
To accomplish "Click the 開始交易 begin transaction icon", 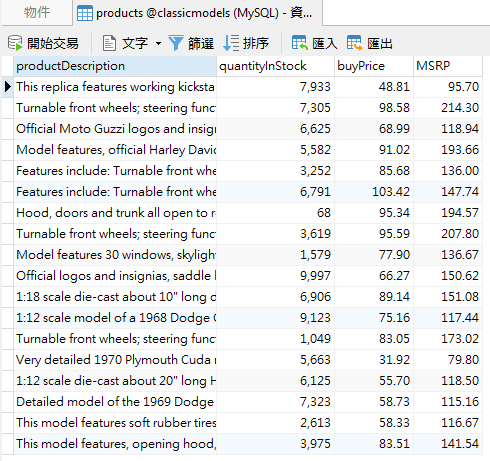I will point(15,43).
